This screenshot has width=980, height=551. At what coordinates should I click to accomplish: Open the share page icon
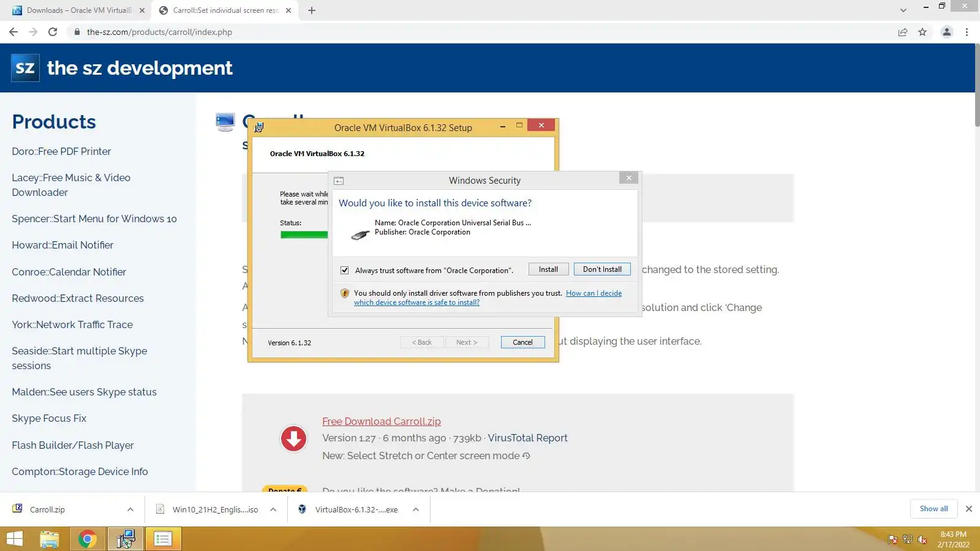click(x=903, y=32)
